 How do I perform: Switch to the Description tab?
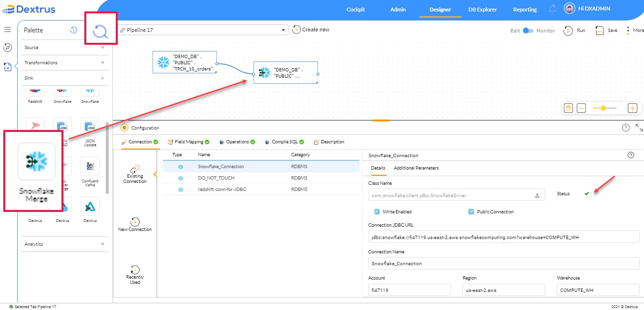click(x=329, y=142)
